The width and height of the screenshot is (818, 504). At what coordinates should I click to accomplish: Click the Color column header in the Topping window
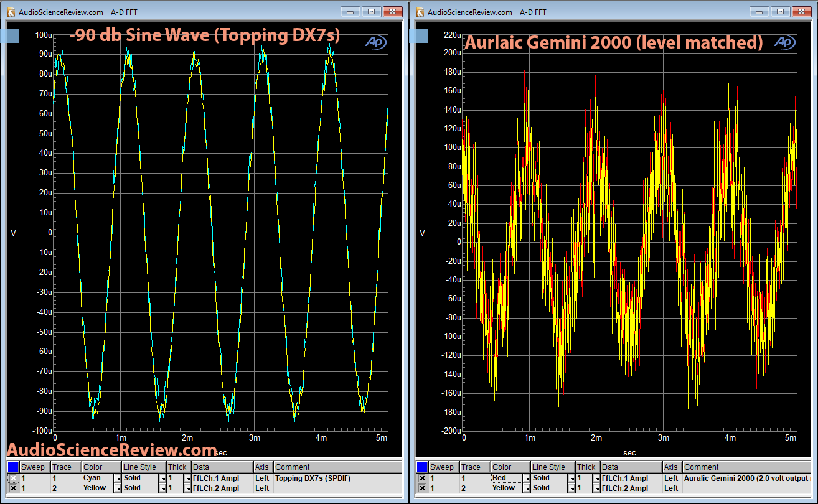point(101,467)
